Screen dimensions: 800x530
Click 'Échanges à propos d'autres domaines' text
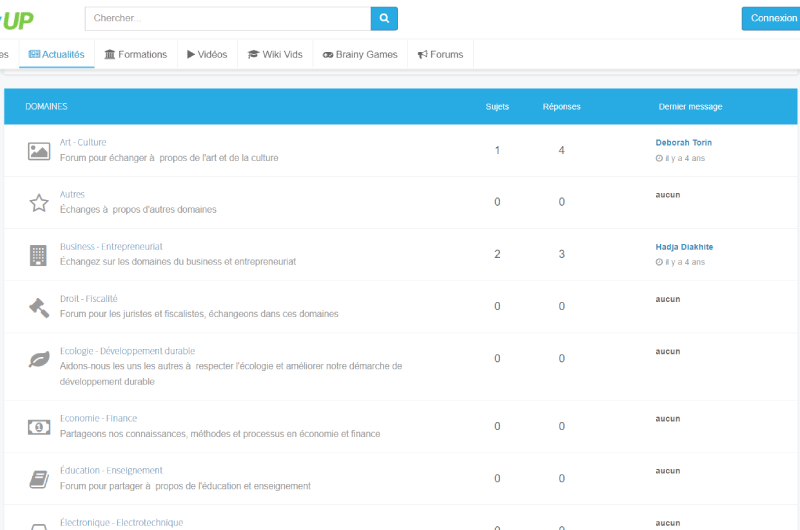click(x=138, y=209)
